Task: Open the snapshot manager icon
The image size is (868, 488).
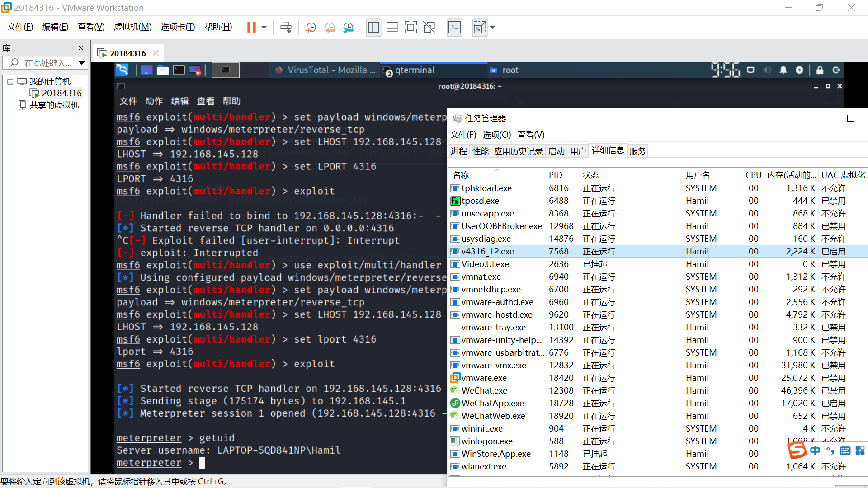Action: point(348,28)
